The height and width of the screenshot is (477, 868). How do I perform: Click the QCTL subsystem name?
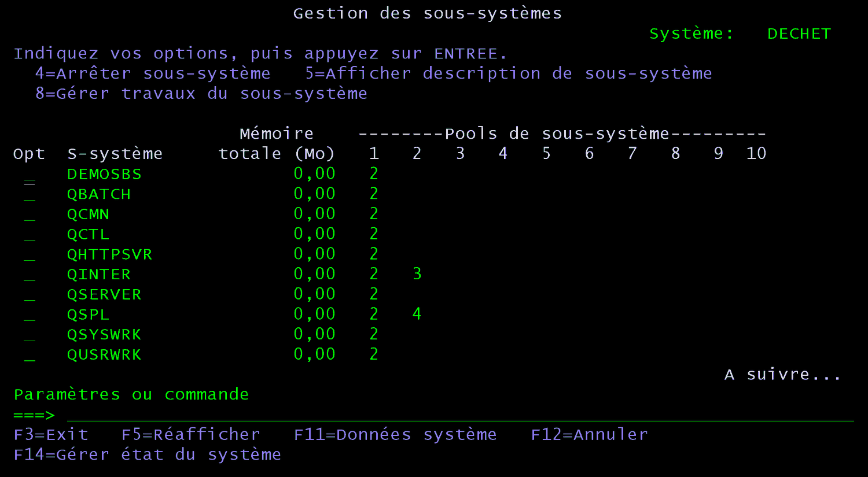(88, 234)
